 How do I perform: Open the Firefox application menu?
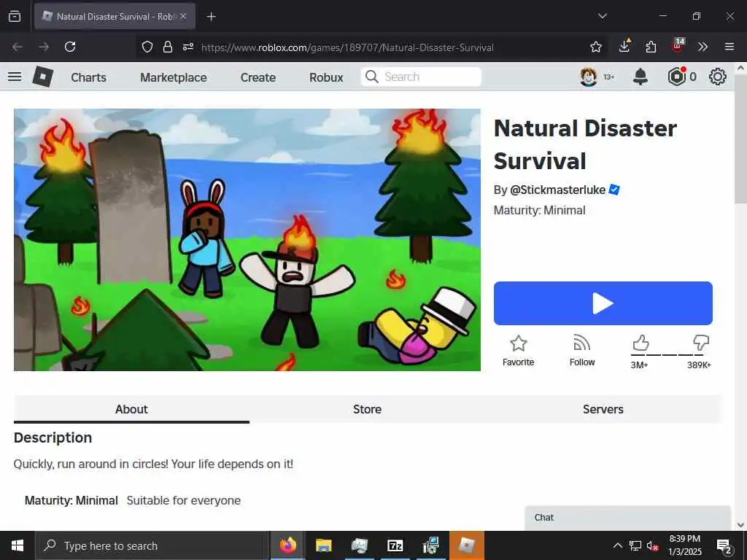(729, 47)
